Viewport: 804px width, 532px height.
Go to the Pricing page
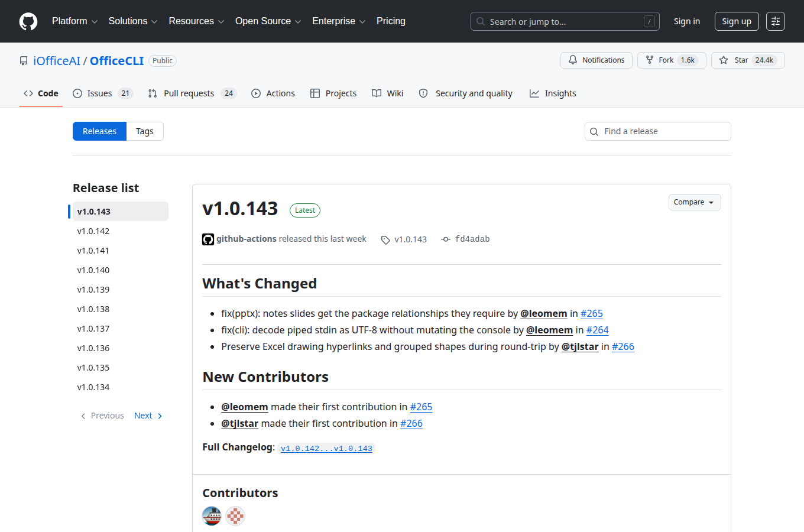pyautogui.click(x=391, y=21)
